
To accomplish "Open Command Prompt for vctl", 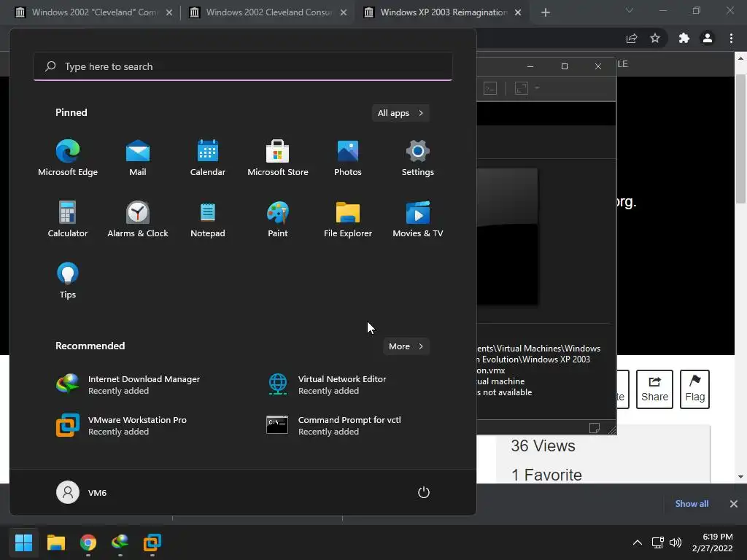I will click(333, 425).
